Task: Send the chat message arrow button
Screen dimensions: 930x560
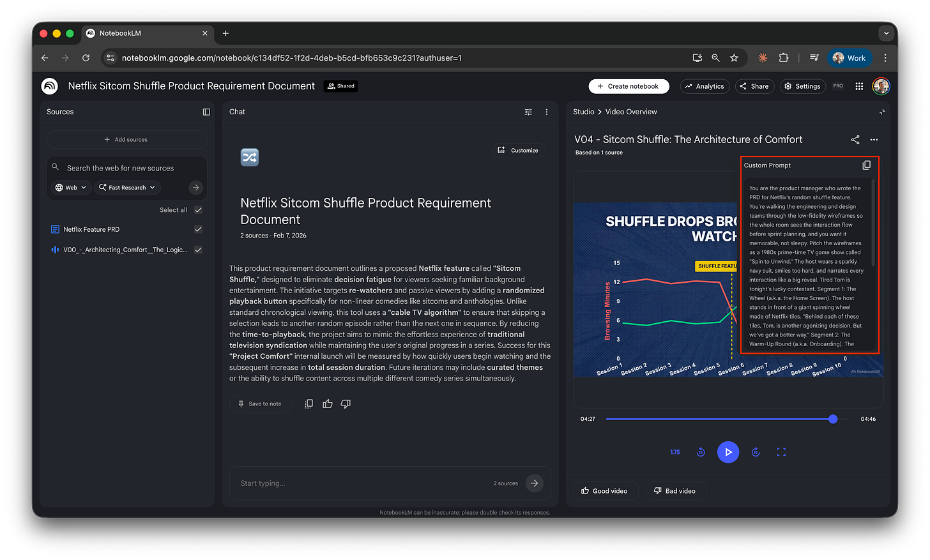Action: tap(535, 483)
